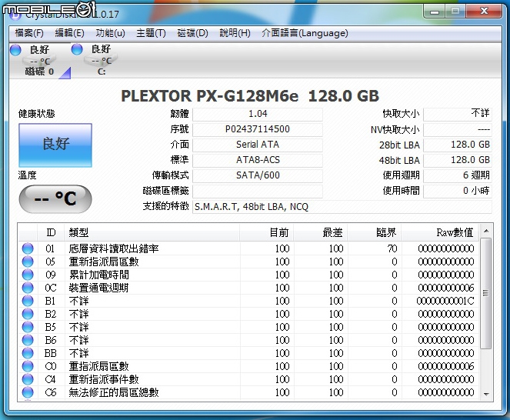The height and width of the screenshot is (420, 510).
Task: Click status orb for attribute C6
Action: [28, 392]
